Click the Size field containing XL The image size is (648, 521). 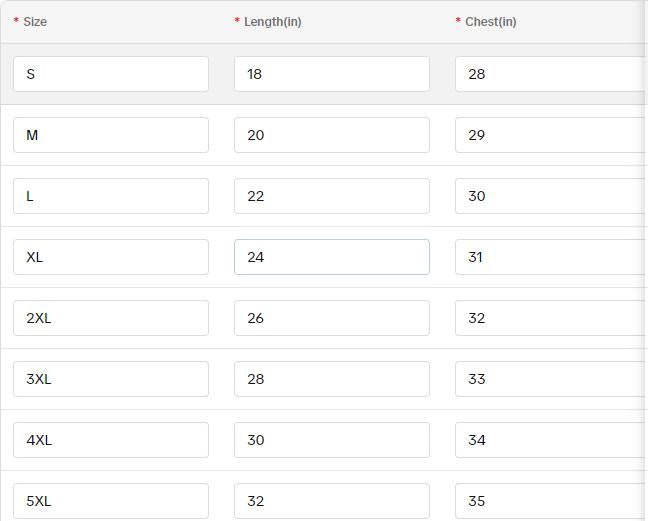coord(110,257)
